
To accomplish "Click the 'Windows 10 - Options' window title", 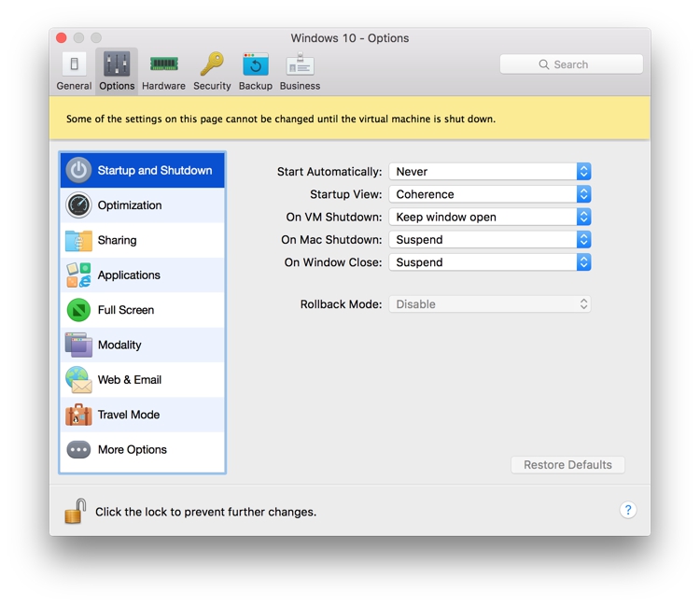I will pyautogui.click(x=350, y=38).
